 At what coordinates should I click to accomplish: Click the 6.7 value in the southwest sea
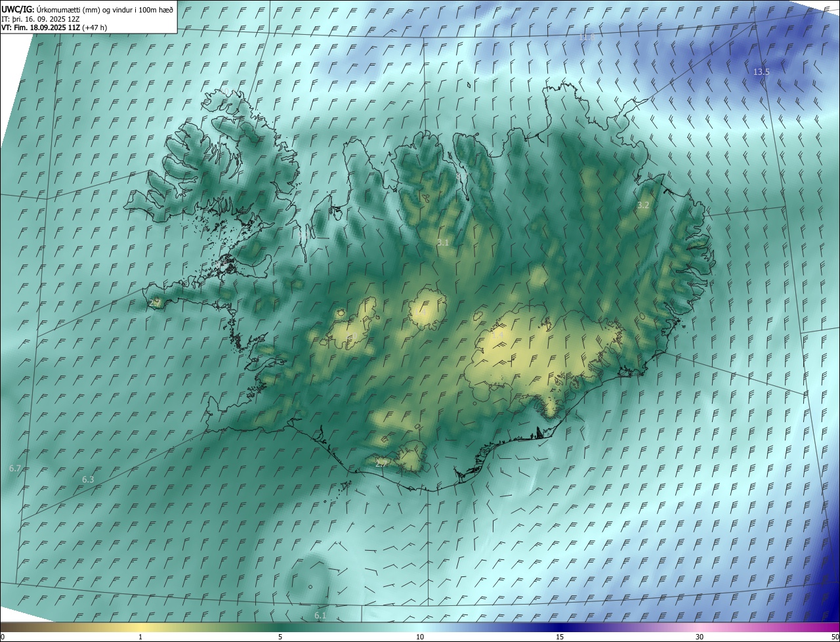tap(15, 468)
